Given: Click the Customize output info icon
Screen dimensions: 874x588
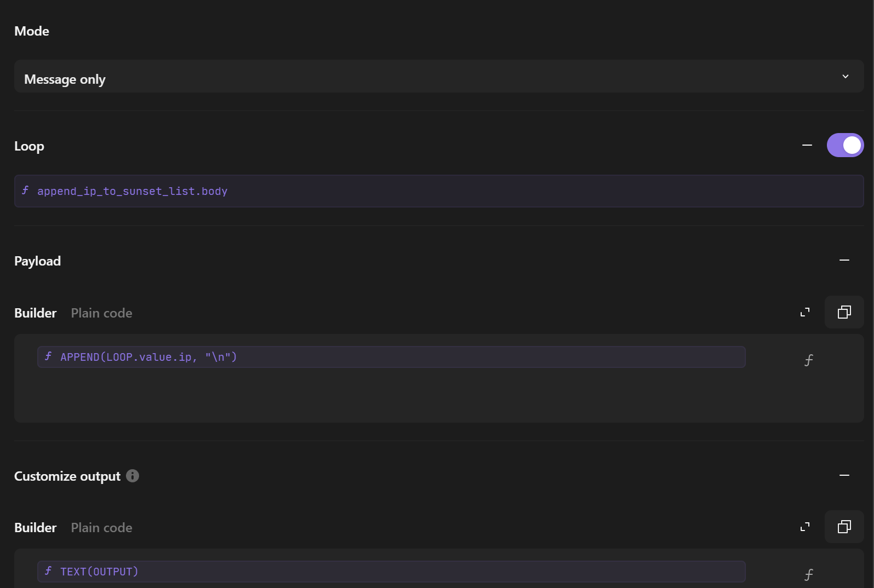Looking at the screenshot, I should point(133,476).
